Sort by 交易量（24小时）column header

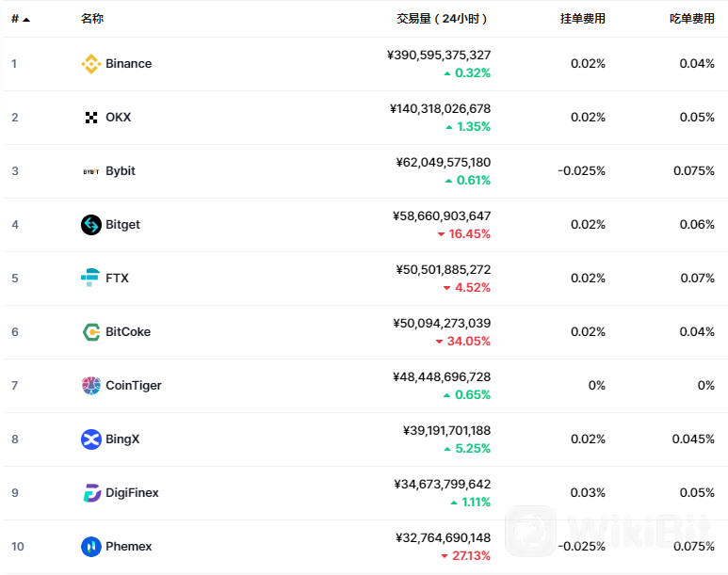click(442, 19)
